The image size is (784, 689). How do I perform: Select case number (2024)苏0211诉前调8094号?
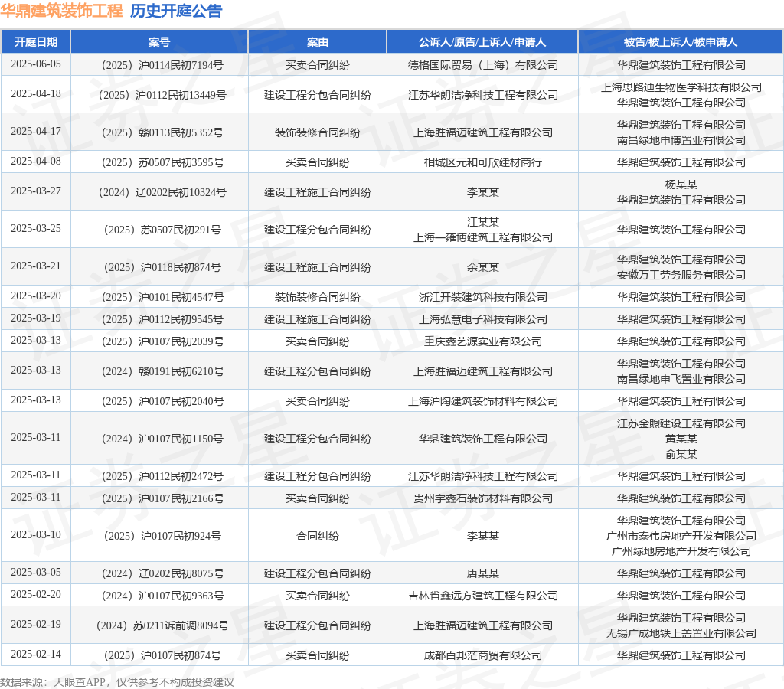tap(162, 626)
